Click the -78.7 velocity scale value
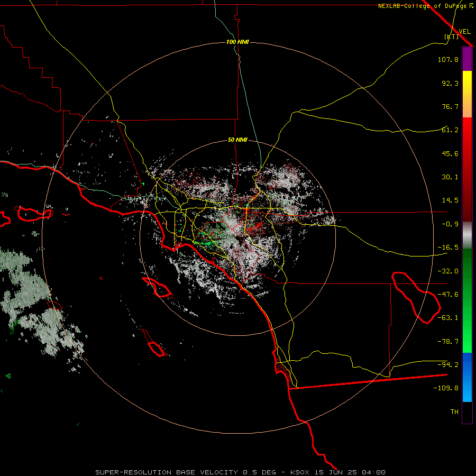 pyautogui.click(x=448, y=342)
